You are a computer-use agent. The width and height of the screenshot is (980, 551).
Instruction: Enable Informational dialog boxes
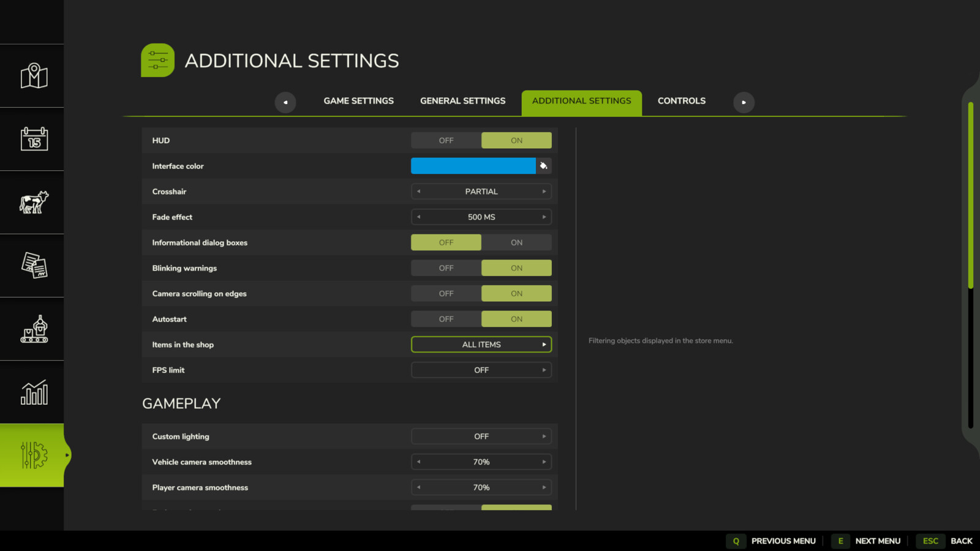pos(516,242)
